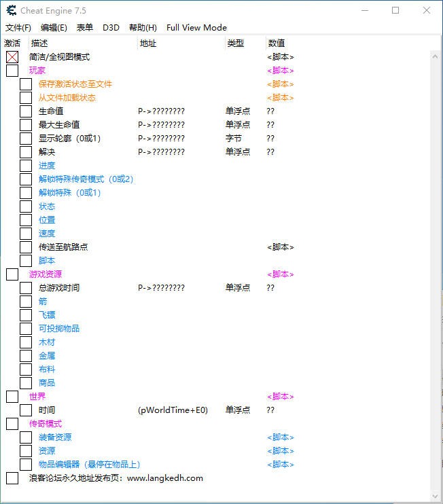Activate the 传送至航路点 script checkbox

coord(26,247)
